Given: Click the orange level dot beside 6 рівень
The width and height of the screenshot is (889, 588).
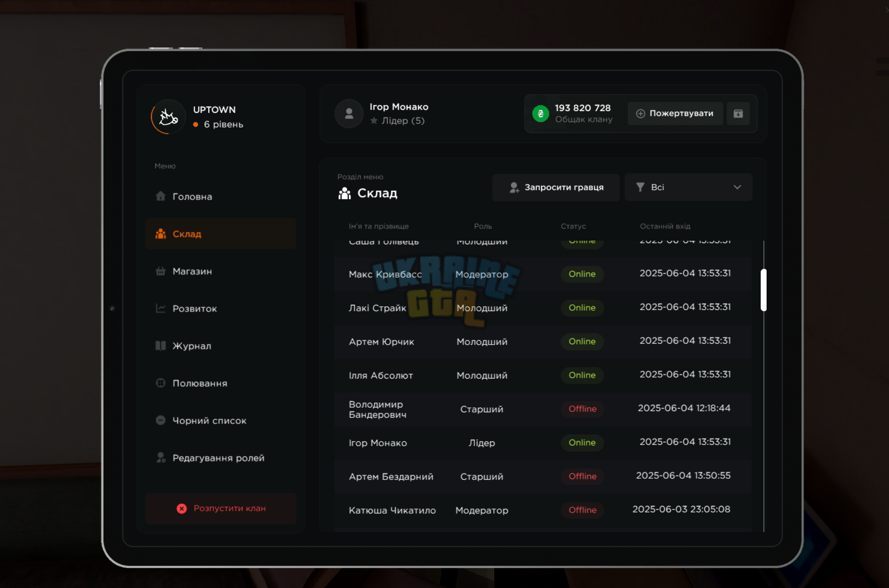Looking at the screenshot, I should (196, 125).
